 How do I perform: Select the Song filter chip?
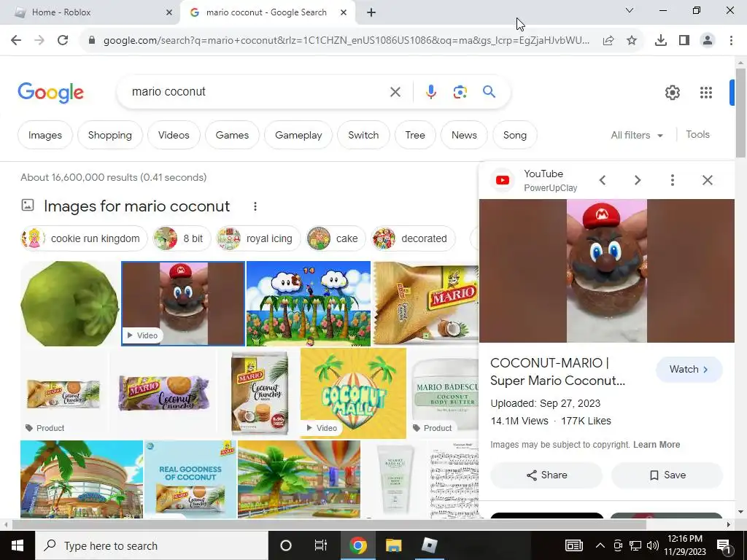click(514, 135)
